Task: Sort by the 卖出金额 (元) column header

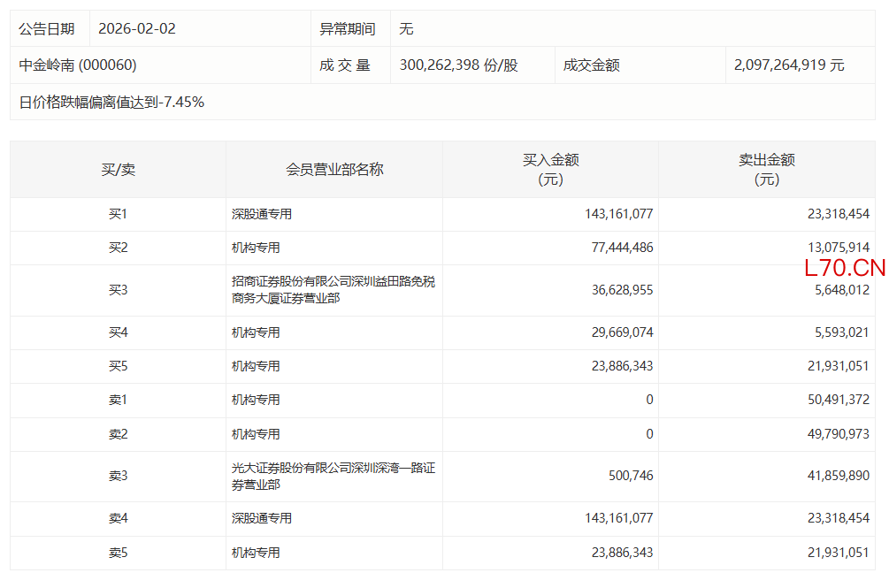Action: (766, 170)
